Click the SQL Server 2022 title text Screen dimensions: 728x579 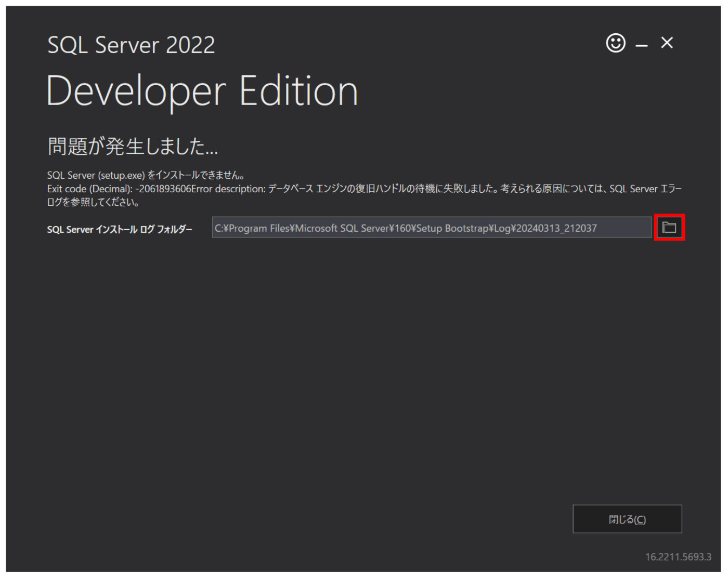(131, 45)
